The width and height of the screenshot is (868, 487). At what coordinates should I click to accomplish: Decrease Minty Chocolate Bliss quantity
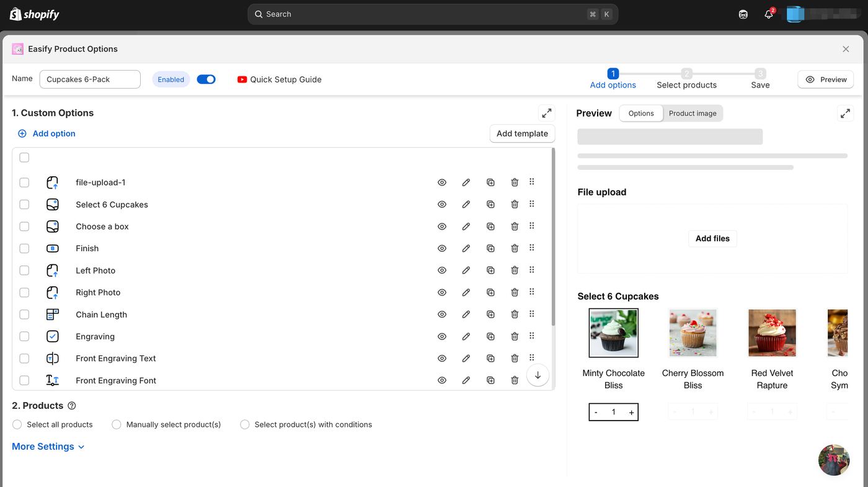[596, 413]
